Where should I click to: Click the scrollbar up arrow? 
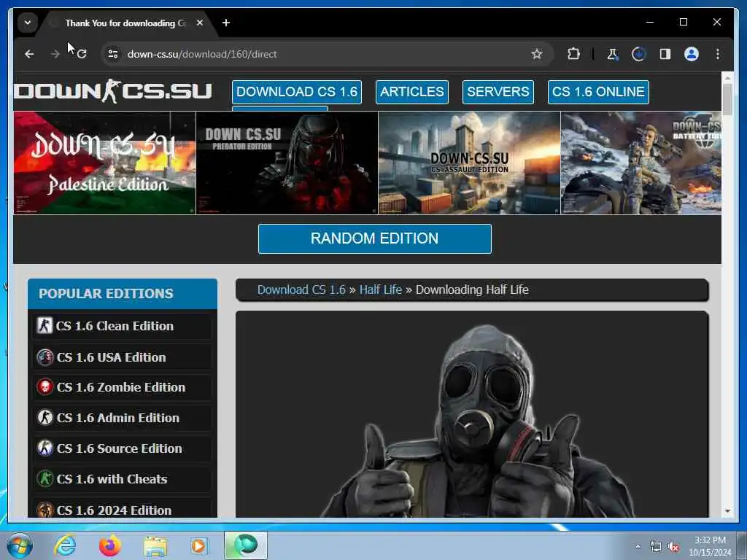click(727, 77)
